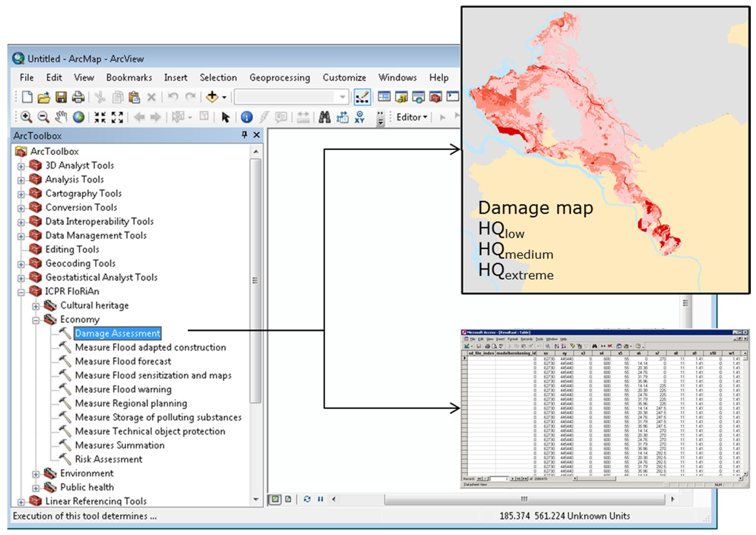Image resolution: width=756 pixels, height=535 pixels.
Task: Select the Damage Assessment tool
Action: (x=118, y=333)
